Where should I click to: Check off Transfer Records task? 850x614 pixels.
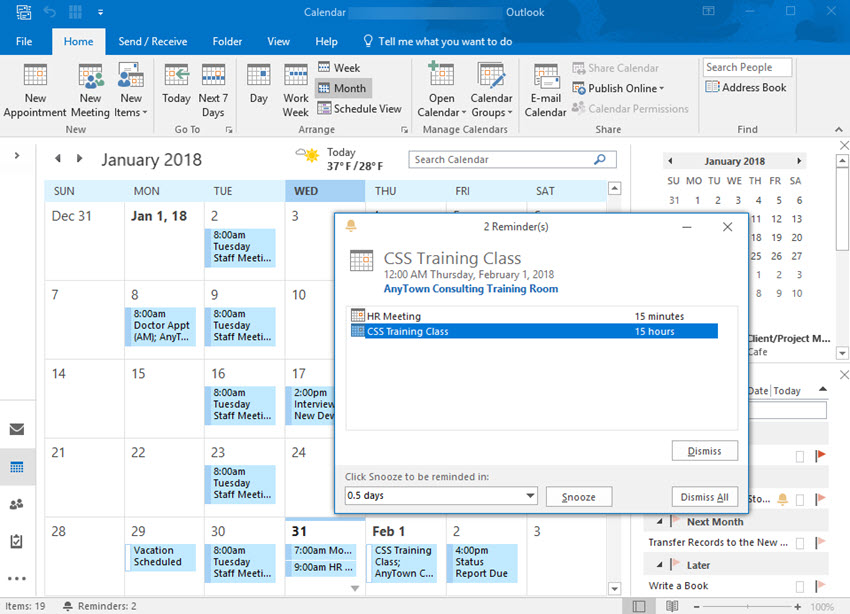coord(800,543)
